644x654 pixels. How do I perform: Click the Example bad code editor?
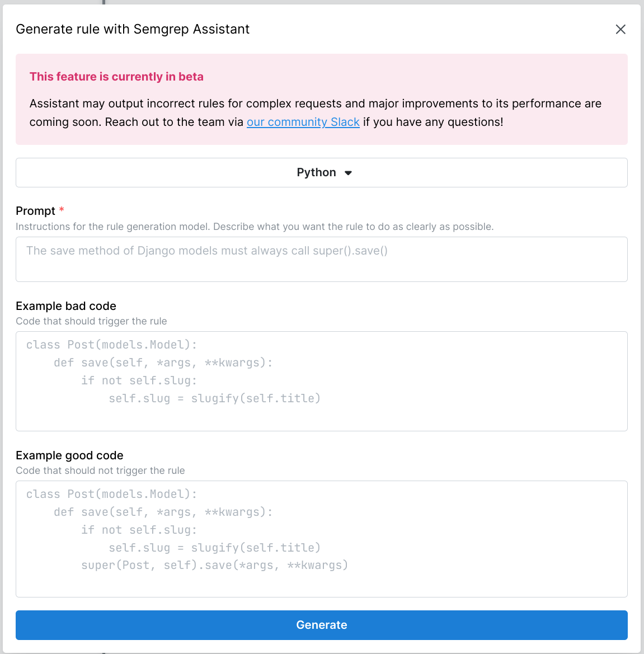click(322, 380)
